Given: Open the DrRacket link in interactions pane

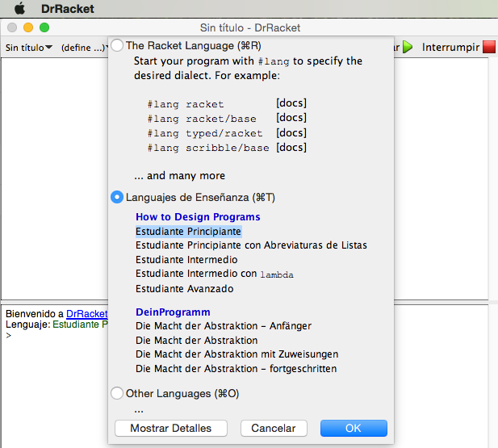Looking at the screenshot, I should [86, 313].
